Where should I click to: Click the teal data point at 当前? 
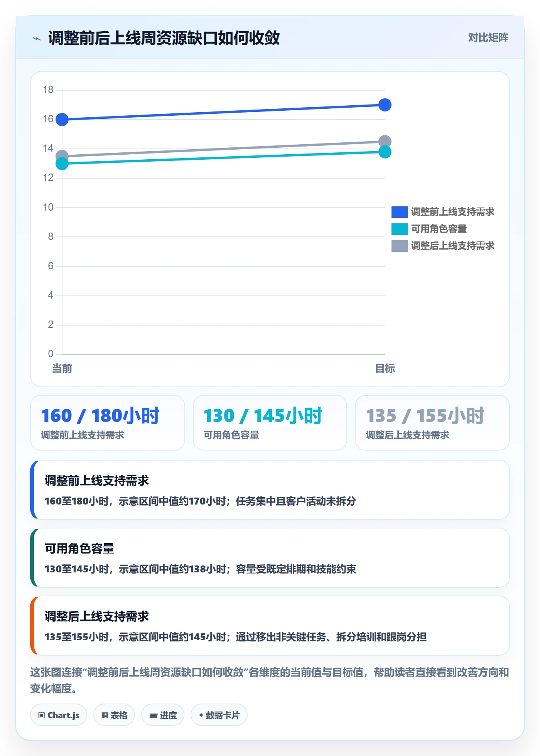tap(62, 164)
